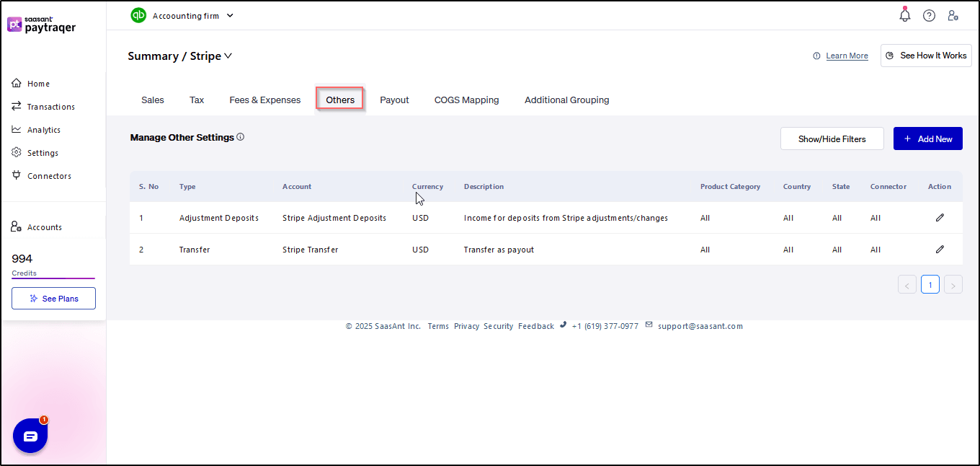Image resolution: width=980 pixels, height=466 pixels.
Task: Click the credits usage progress bar
Action: (x=53, y=278)
